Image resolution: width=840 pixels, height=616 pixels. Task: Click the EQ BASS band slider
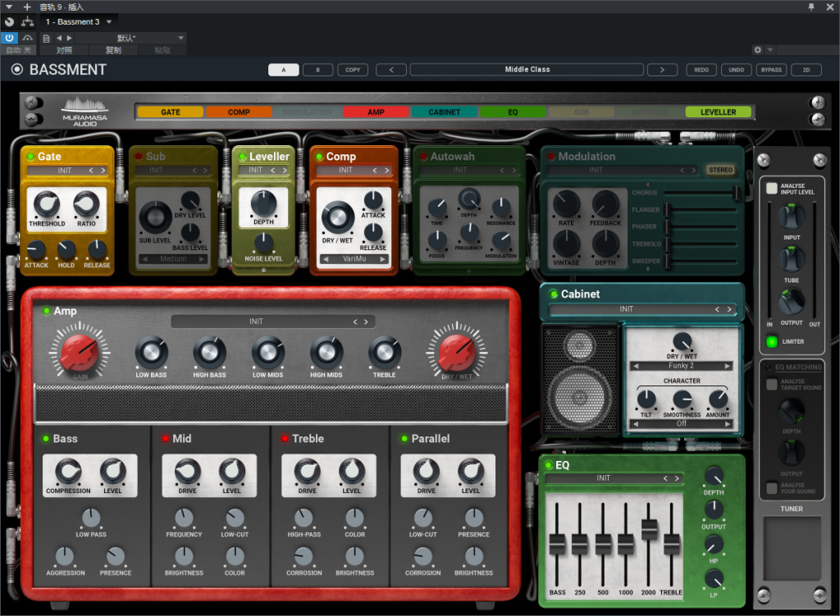(x=557, y=544)
